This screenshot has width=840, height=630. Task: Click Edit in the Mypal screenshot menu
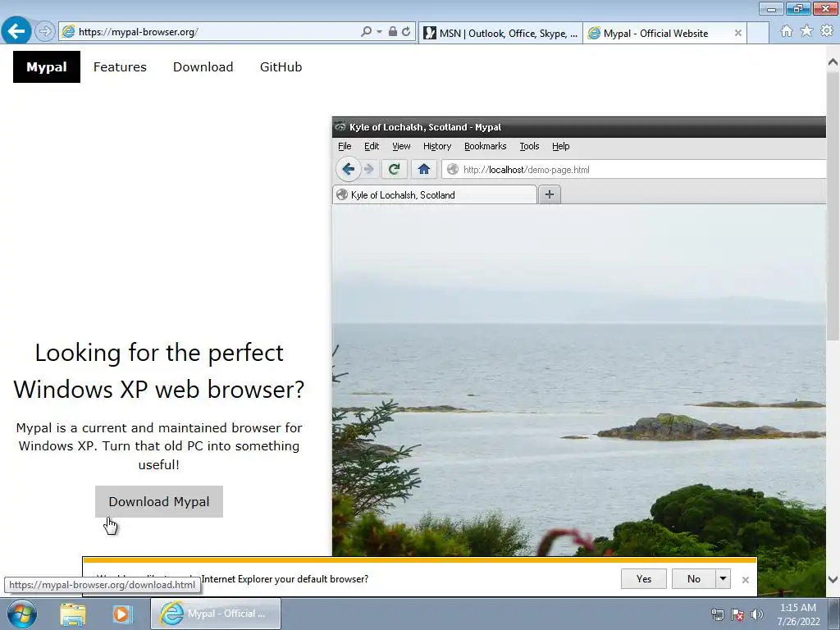pos(372,146)
